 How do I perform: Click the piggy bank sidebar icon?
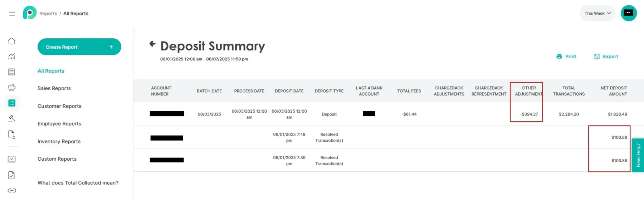(x=11, y=88)
